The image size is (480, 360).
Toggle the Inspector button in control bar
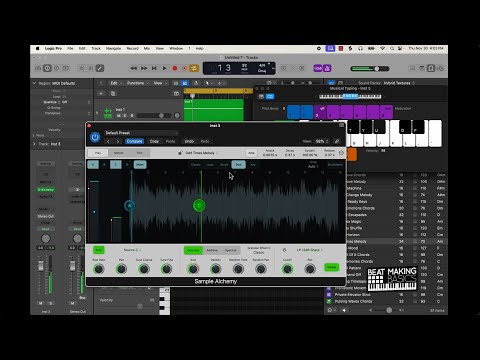click(47, 68)
